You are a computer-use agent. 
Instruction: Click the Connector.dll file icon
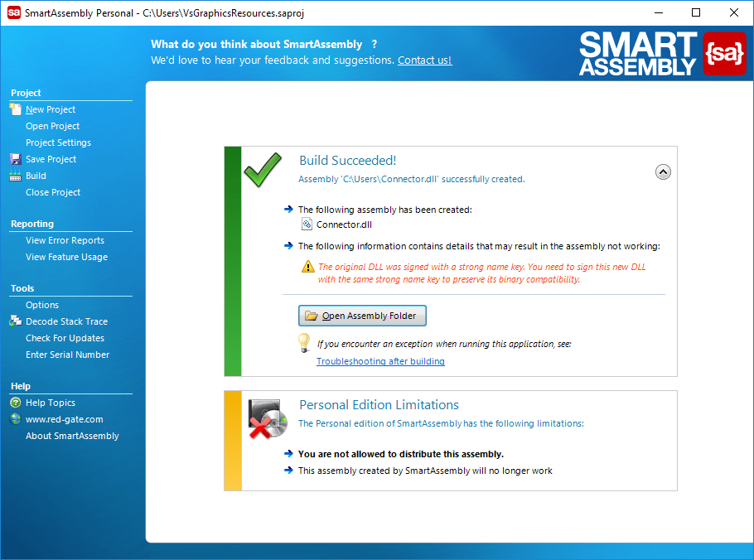click(x=307, y=224)
